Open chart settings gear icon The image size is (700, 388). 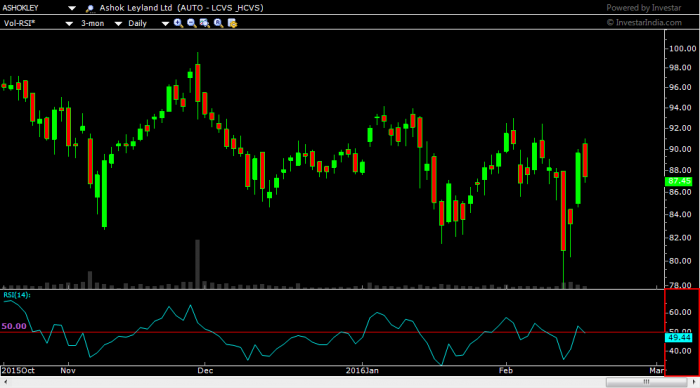coord(232,23)
